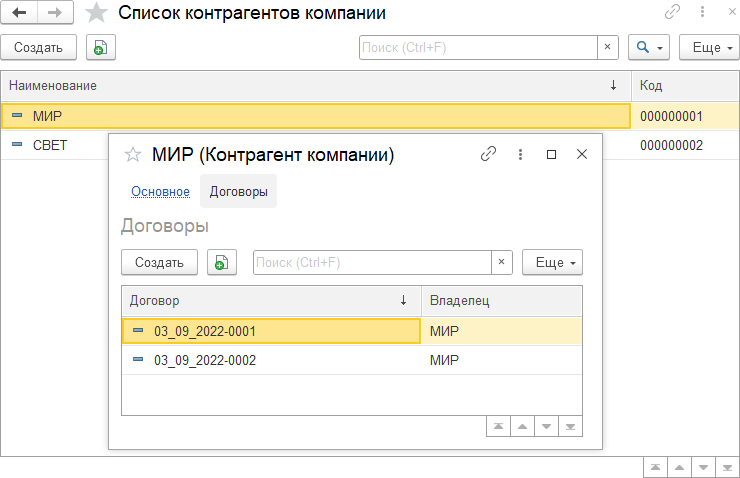
Task: Copy link to the contractors list window
Action: pos(673,12)
